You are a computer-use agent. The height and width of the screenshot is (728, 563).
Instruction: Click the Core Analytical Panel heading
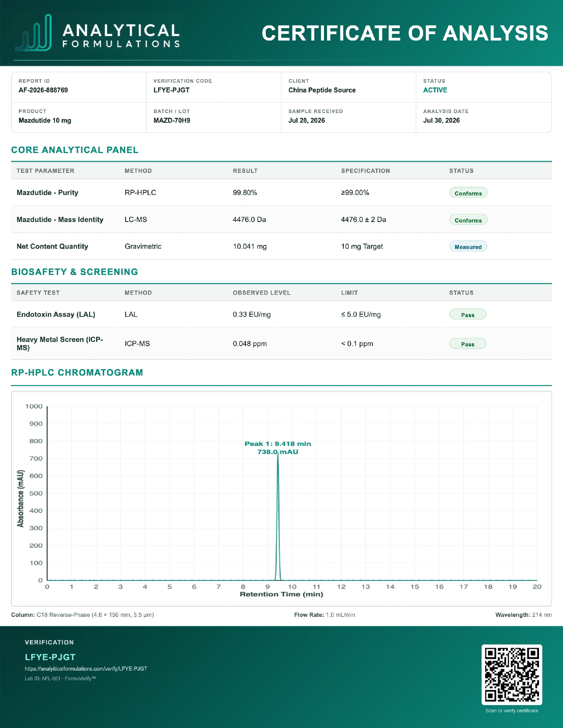tap(75, 150)
